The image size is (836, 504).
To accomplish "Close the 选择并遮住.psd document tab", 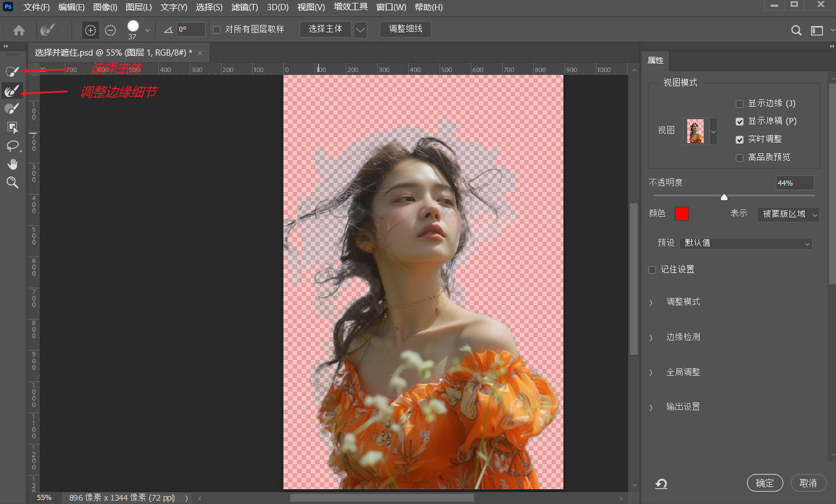I will point(200,53).
